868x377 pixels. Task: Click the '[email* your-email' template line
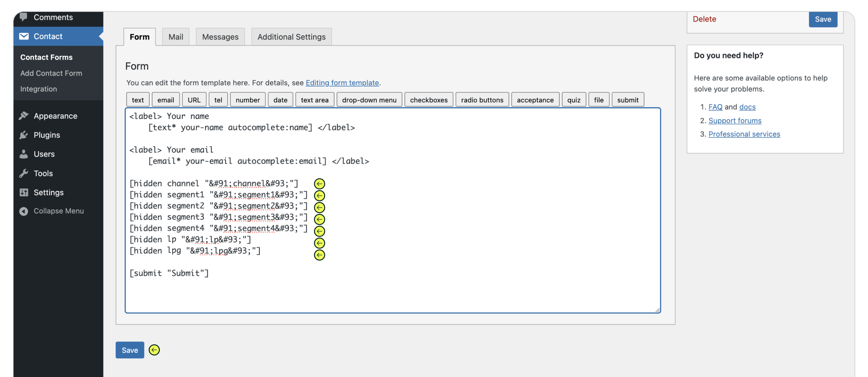coord(259,161)
